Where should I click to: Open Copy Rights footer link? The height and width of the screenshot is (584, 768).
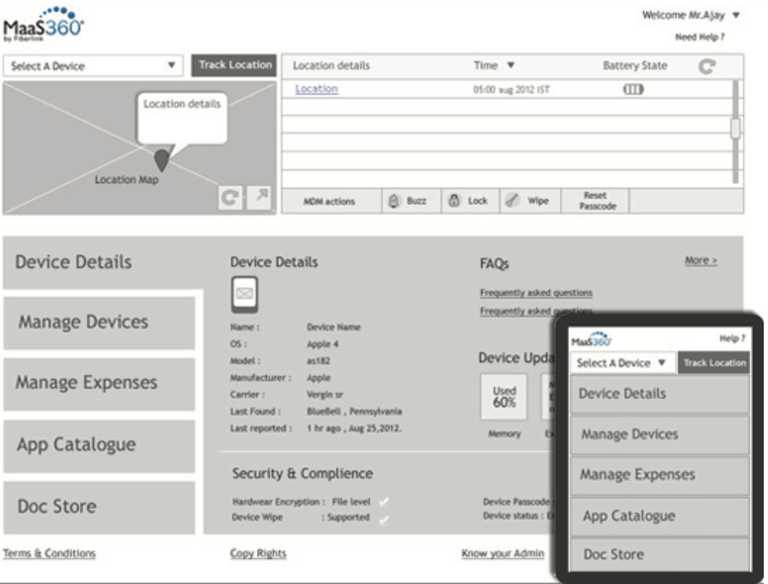258,553
